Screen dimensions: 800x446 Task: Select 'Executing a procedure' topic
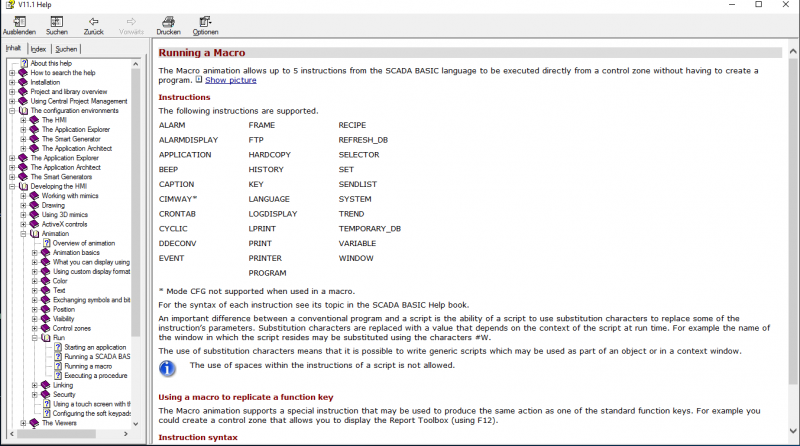tap(96, 376)
